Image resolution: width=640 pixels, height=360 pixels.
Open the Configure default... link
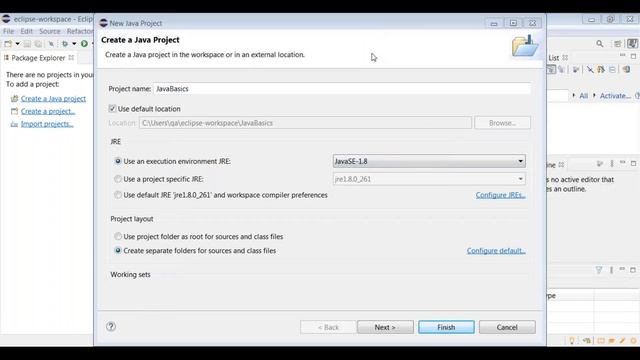coord(496,251)
